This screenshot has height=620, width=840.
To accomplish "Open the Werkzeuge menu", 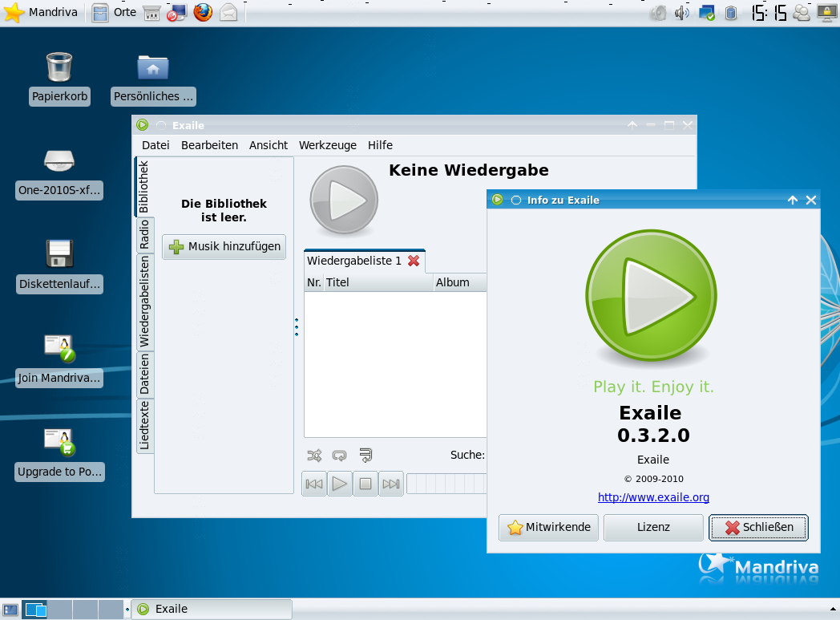I will click(327, 145).
